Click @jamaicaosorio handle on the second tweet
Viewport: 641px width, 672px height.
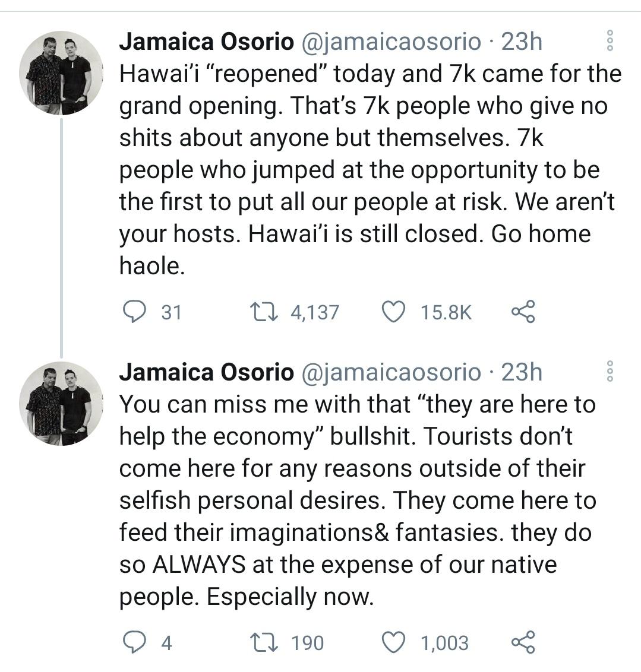[392, 372]
